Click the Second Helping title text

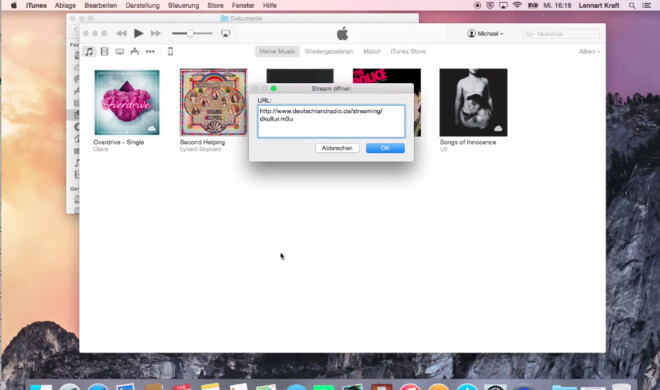(x=202, y=142)
